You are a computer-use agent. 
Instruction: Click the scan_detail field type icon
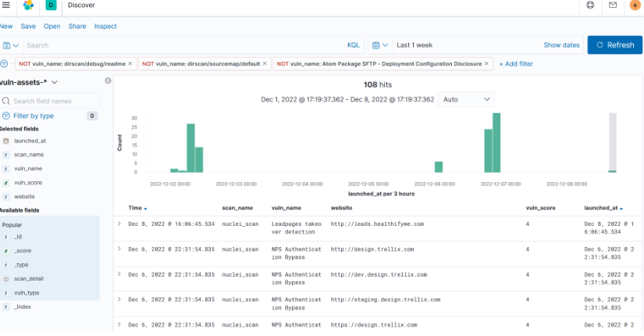click(5, 279)
